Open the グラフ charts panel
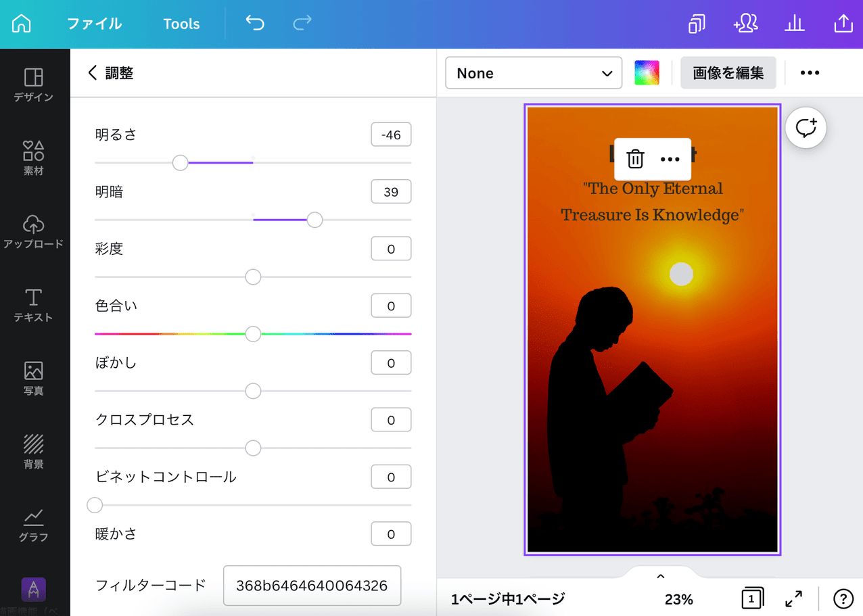The width and height of the screenshot is (863, 616). 34,525
